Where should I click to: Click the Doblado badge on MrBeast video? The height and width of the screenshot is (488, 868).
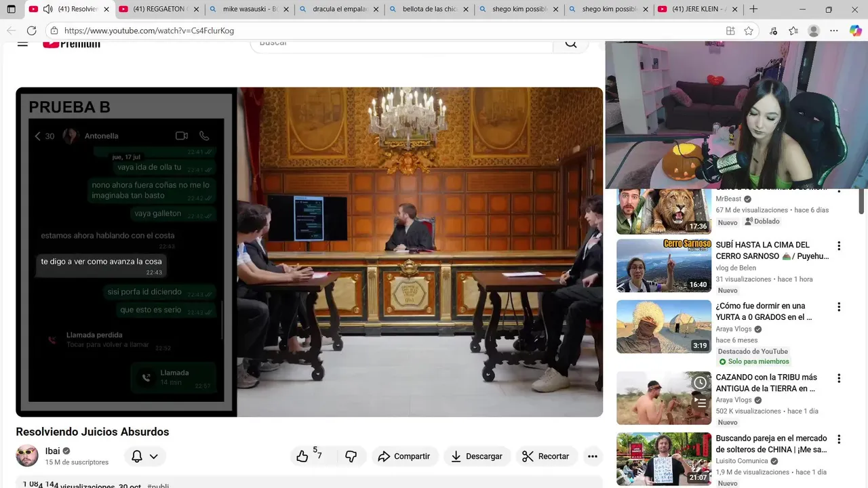(762, 222)
